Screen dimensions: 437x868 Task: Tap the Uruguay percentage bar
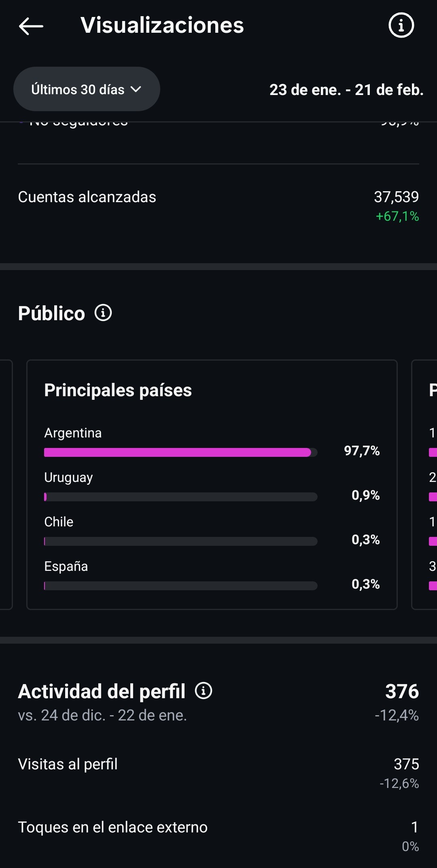(180, 497)
